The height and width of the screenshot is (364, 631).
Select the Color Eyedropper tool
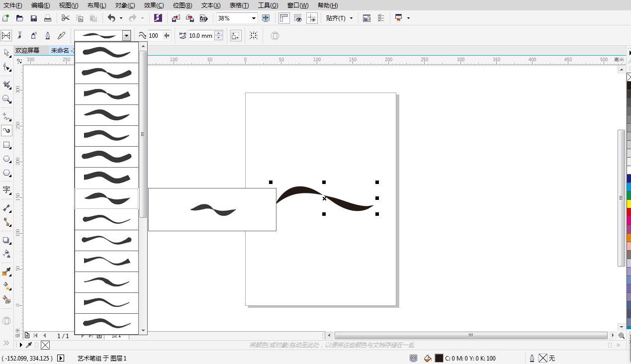[x=6, y=272]
